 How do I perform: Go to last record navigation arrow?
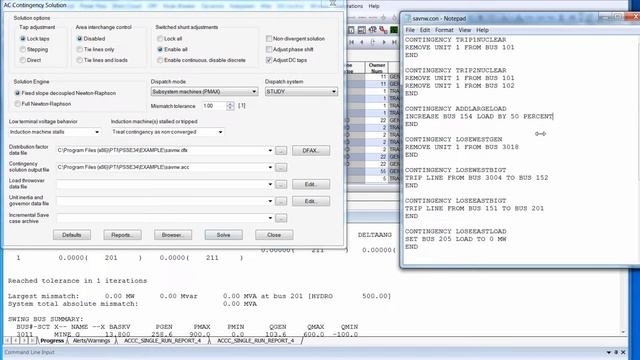click(x=394, y=42)
